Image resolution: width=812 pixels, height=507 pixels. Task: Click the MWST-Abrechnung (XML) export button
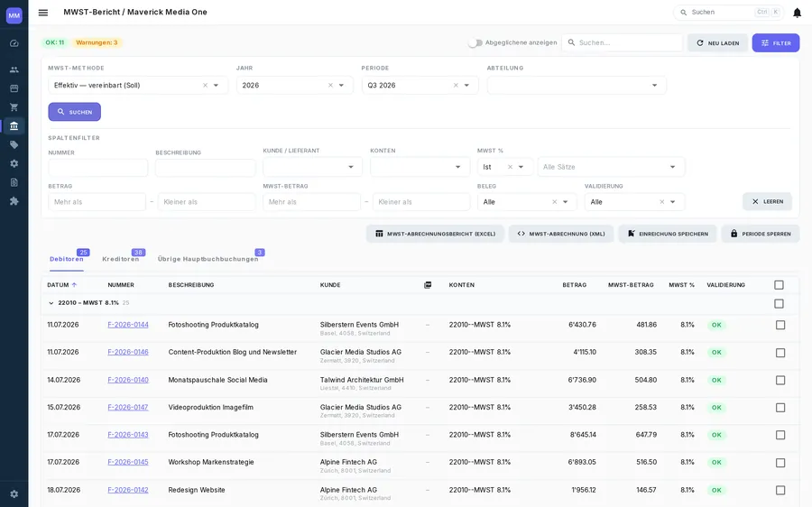(561, 234)
